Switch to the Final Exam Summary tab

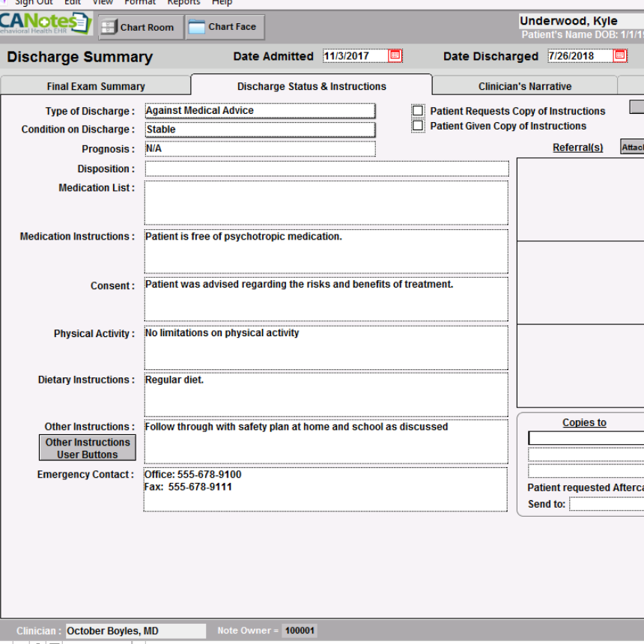[x=96, y=86]
